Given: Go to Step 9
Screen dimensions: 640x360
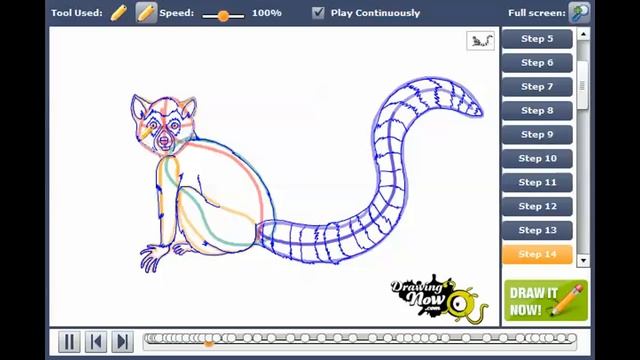Looking at the screenshot, I should 537,135.
